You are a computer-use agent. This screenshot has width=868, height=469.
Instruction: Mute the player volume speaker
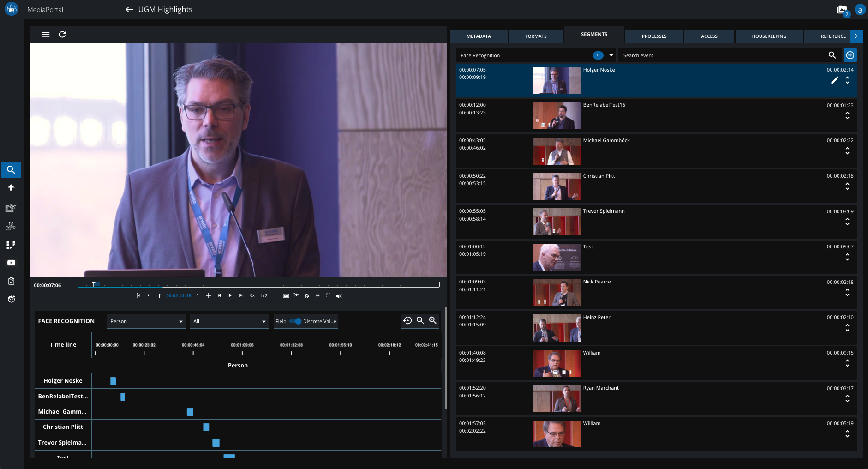pyautogui.click(x=339, y=296)
